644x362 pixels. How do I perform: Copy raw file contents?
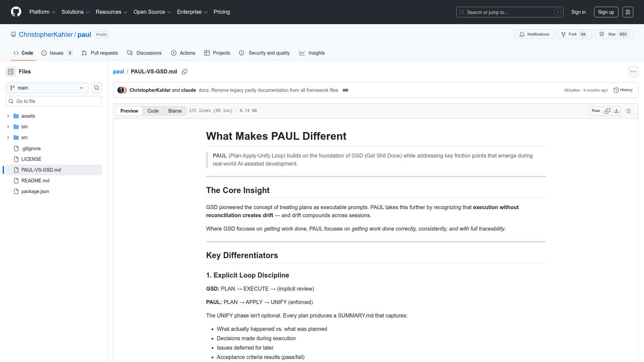(607, 111)
